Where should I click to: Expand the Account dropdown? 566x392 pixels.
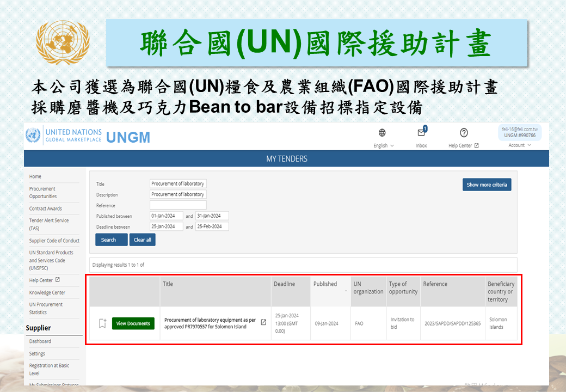point(519,145)
